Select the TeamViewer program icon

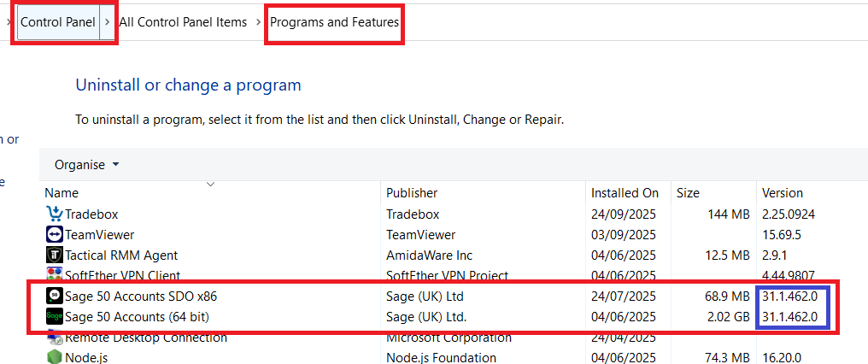pyautogui.click(x=54, y=234)
